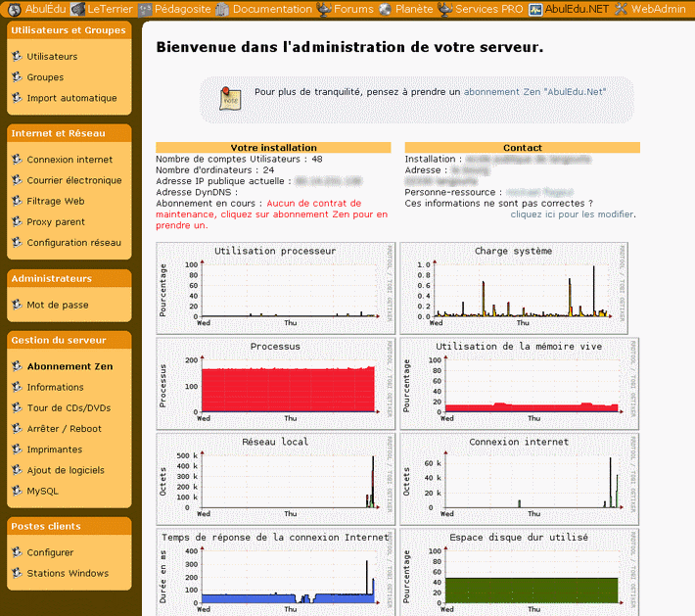Click the icon beside Imprimantes
The image size is (695, 616).
tap(17, 450)
